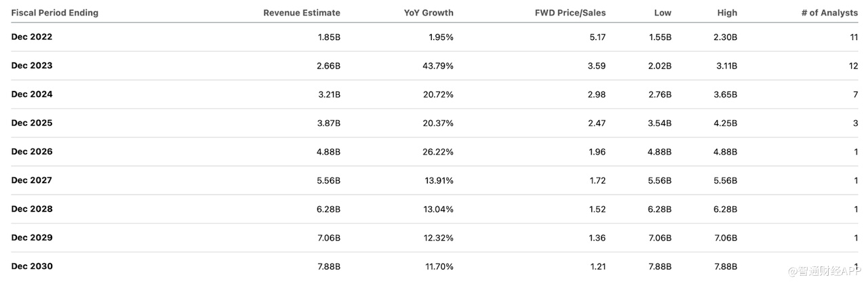Select the FWD Price/Sales column header
The width and height of the screenshot is (868, 284).
click(x=570, y=13)
